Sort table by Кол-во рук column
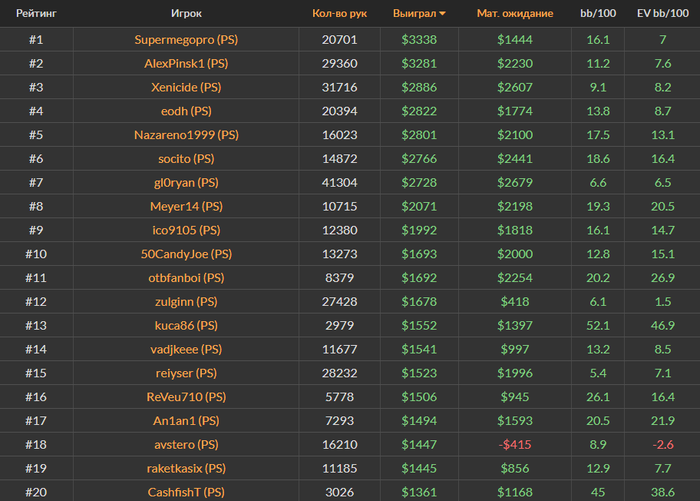The image size is (700, 501). 339,14
